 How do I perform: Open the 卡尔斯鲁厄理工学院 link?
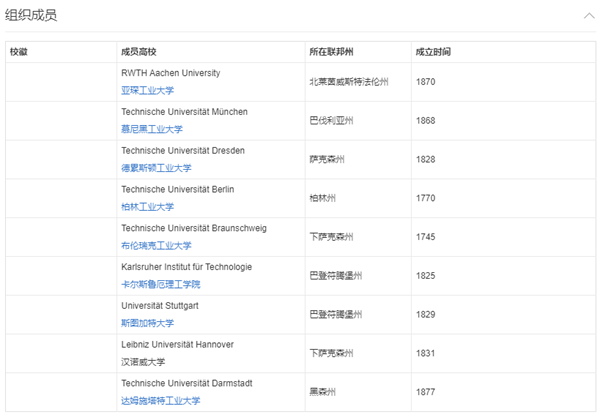point(161,284)
